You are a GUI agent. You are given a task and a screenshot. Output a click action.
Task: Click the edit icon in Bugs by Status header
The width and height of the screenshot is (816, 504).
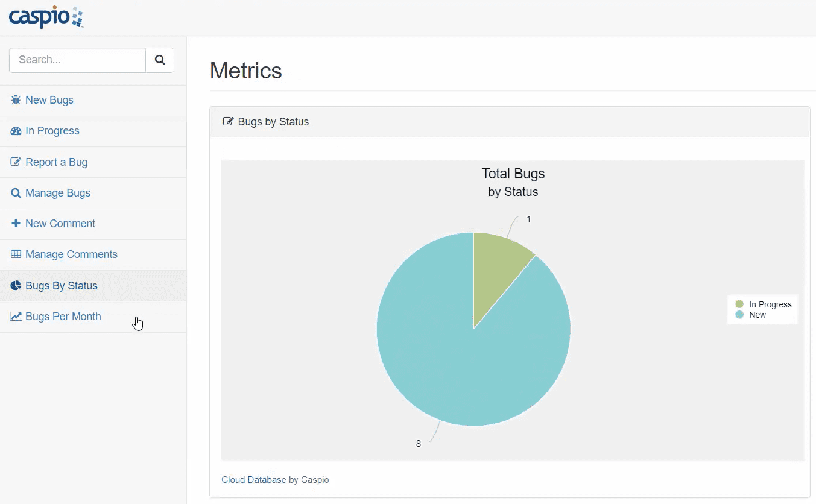coord(228,122)
